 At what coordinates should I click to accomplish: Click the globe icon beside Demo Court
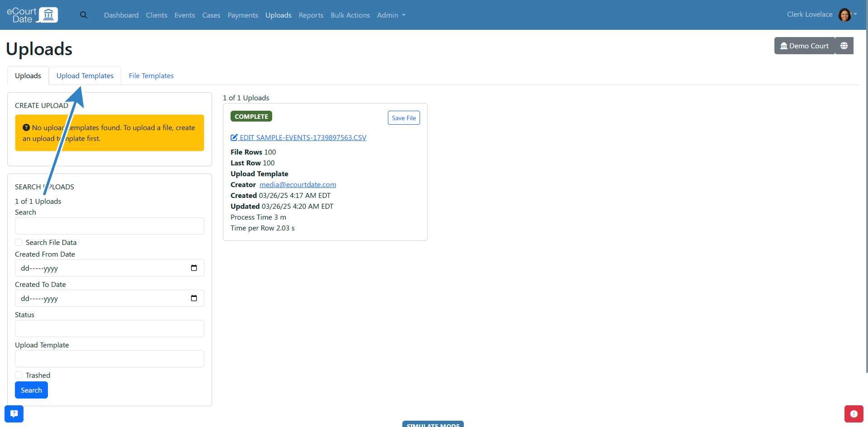844,46
